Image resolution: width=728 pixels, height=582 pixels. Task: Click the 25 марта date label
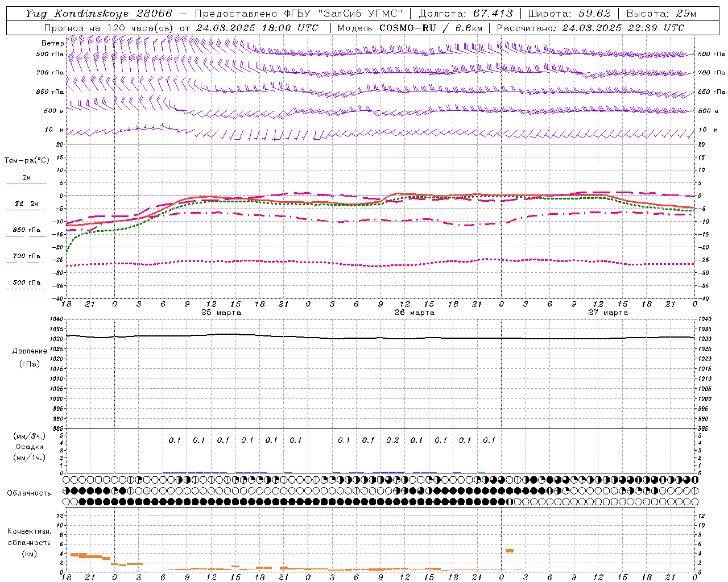tap(221, 313)
